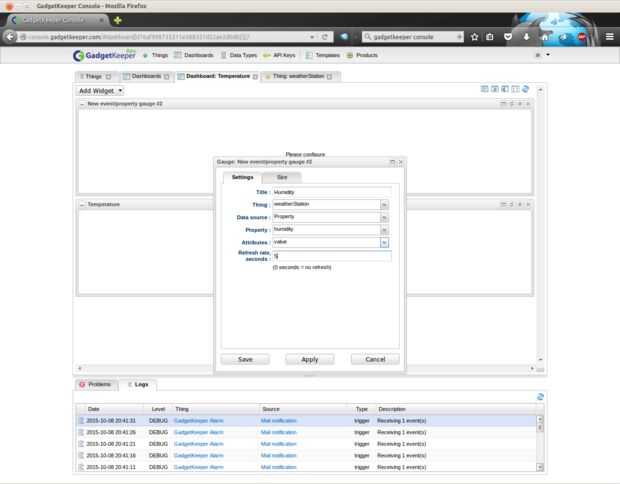Switch to the Things page tab
620x484 pixels.
point(94,76)
